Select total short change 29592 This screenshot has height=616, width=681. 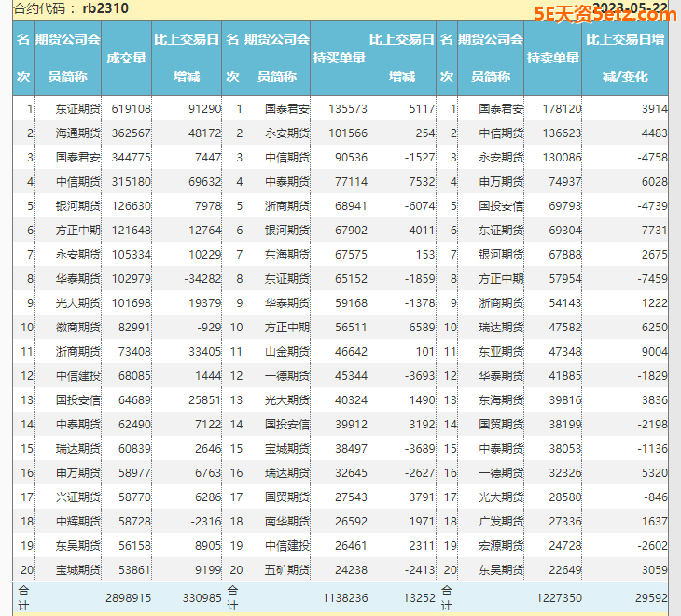651,598
